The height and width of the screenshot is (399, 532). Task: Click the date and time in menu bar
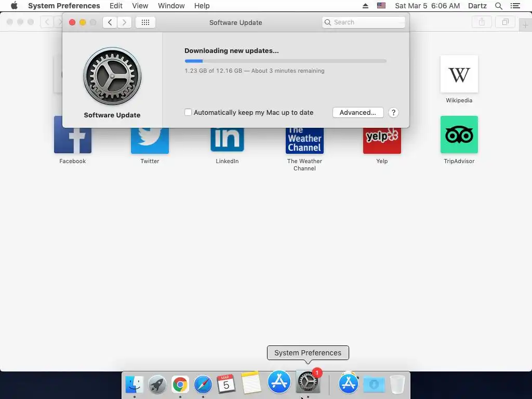point(427,6)
